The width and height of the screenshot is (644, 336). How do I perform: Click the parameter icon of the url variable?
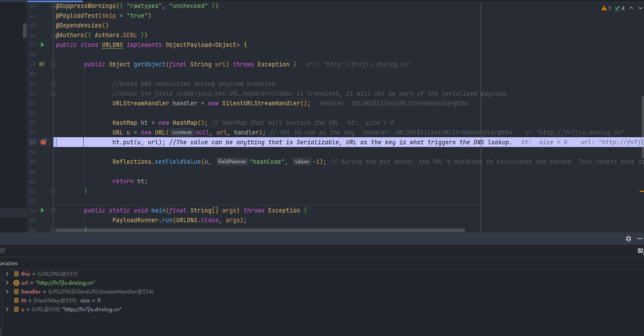[16, 283]
